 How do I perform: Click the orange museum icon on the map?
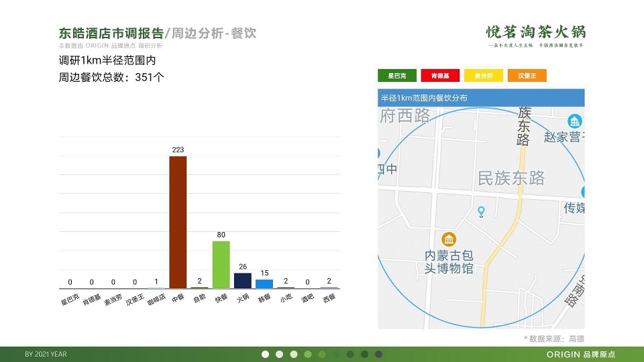pyautogui.click(x=449, y=239)
